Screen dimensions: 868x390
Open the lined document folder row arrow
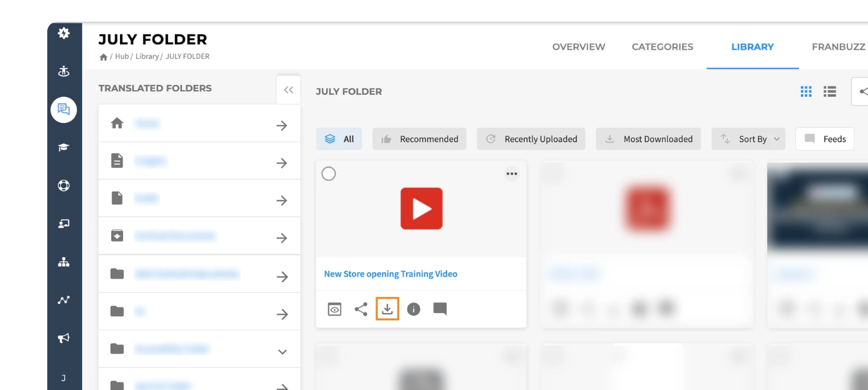[x=282, y=163]
